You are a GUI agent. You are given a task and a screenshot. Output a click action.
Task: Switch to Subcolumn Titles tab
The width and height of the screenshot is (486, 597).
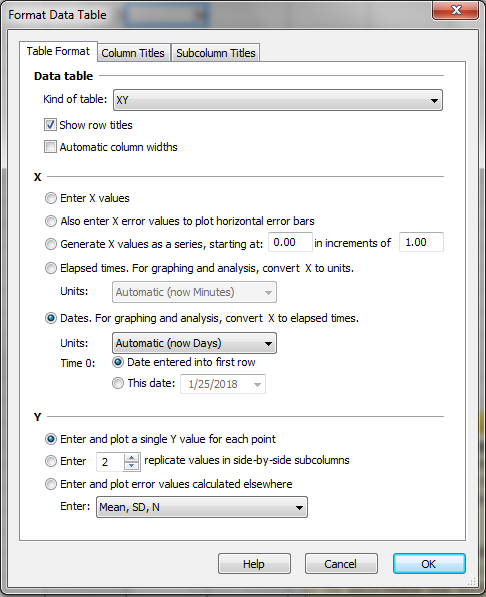(216, 53)
